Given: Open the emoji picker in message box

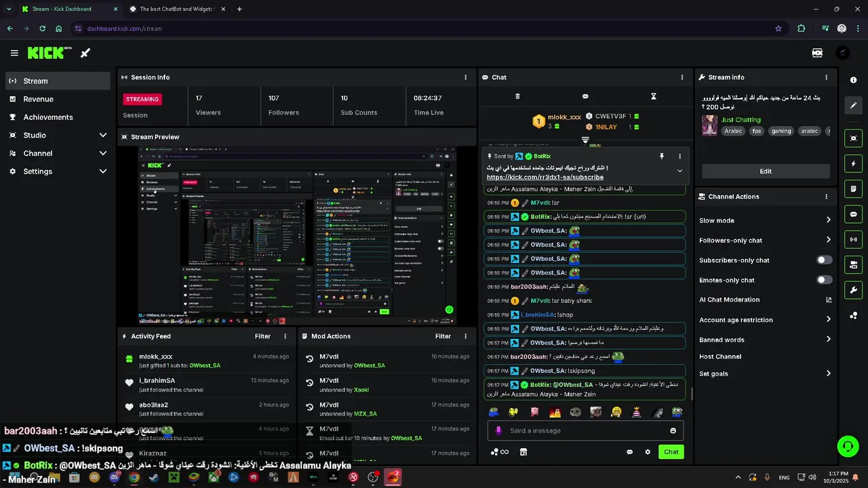Looking at the screenshot, I should [673, 430].
